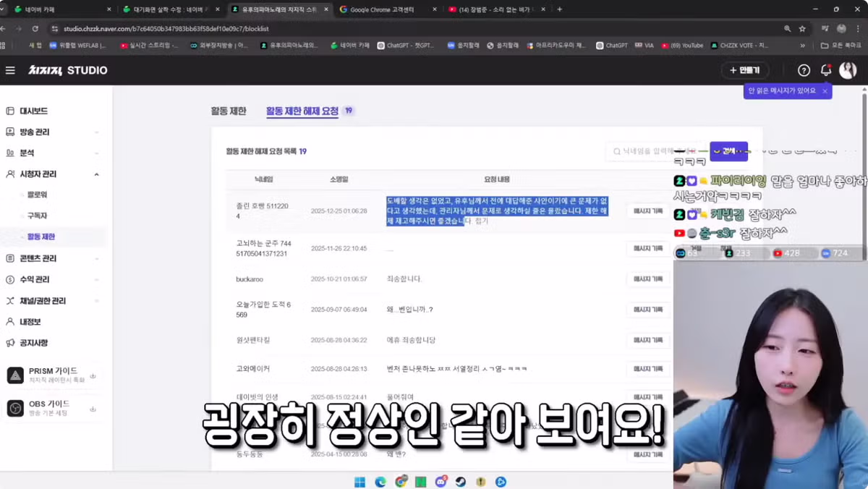
Task: Open the Windows Start button
Action: click(x=359, y=481)
